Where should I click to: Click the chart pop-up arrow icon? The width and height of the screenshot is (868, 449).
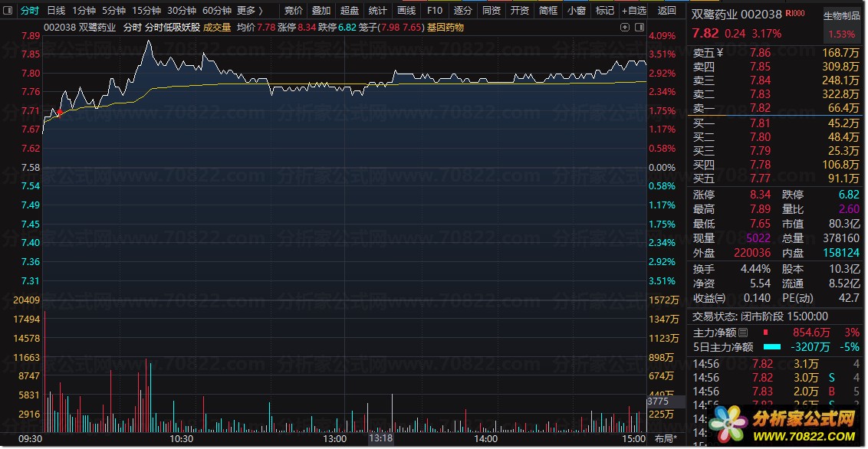pyautogui.click(x=625, y=27)
